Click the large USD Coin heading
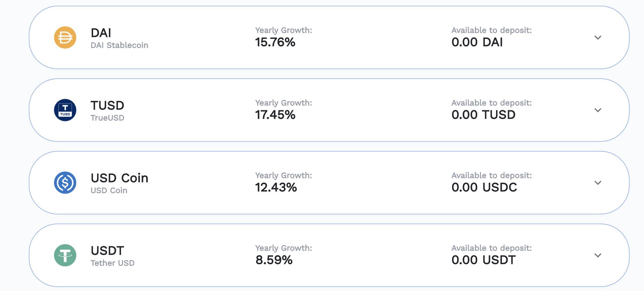Viewport: 644px width, 291px height. [x=119, y=178]
